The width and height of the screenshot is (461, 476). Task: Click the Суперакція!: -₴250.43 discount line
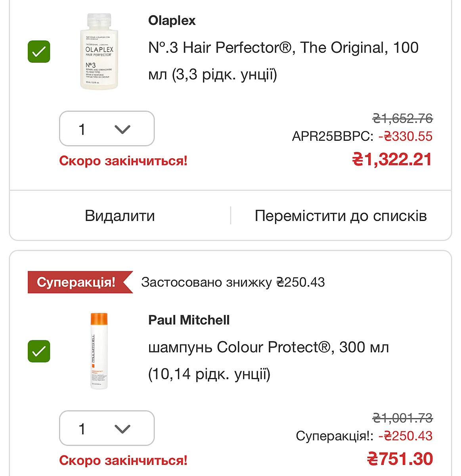click(x=363, y=436)
